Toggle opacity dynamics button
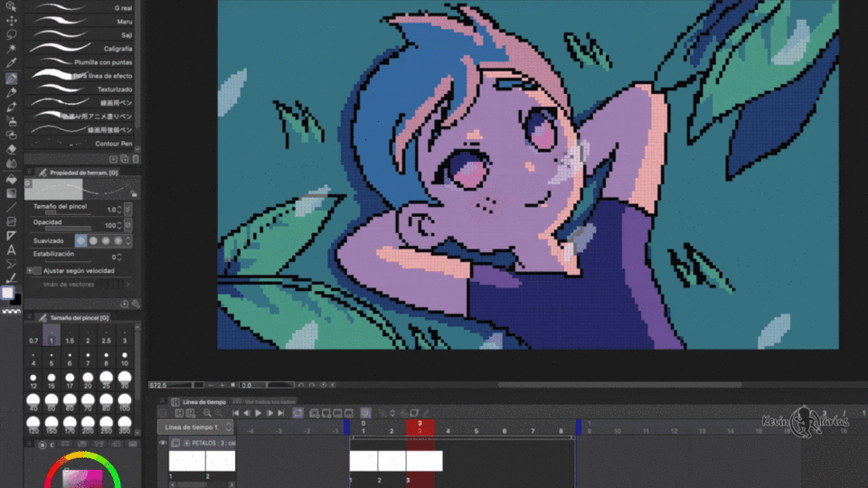 coord(128,225)
